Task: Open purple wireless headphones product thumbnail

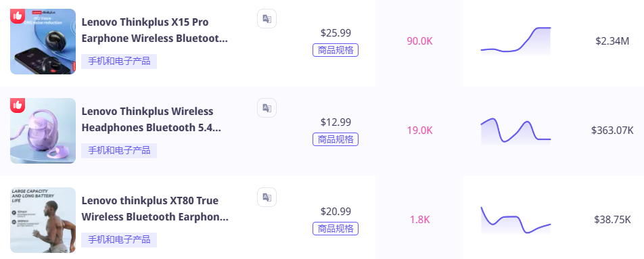Action: click(x=43, y=131)
